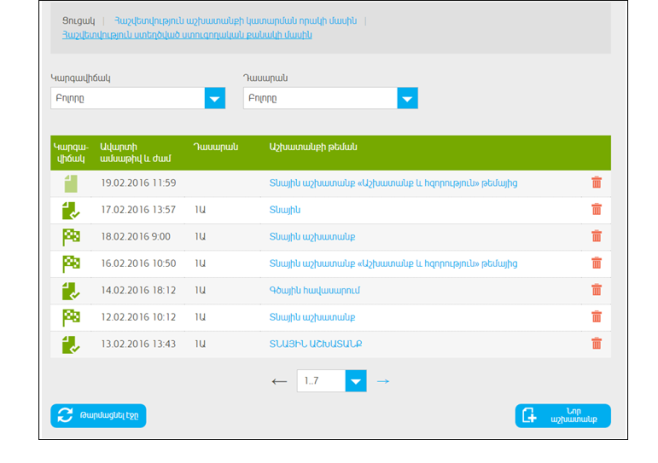The width and height of the screenshot is (658, 463).
Task: Select the Ցուցակ tab
Action: pos(78,20)
